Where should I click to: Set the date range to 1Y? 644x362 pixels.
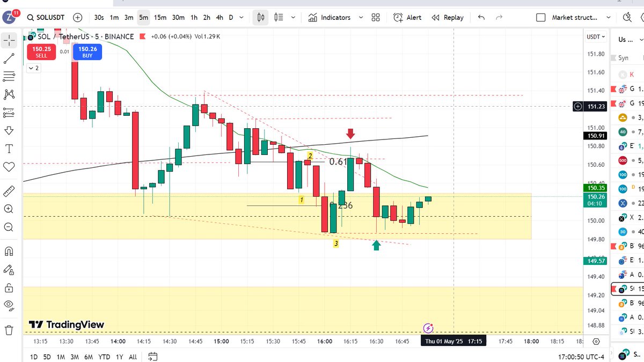(x=119, y=357)
